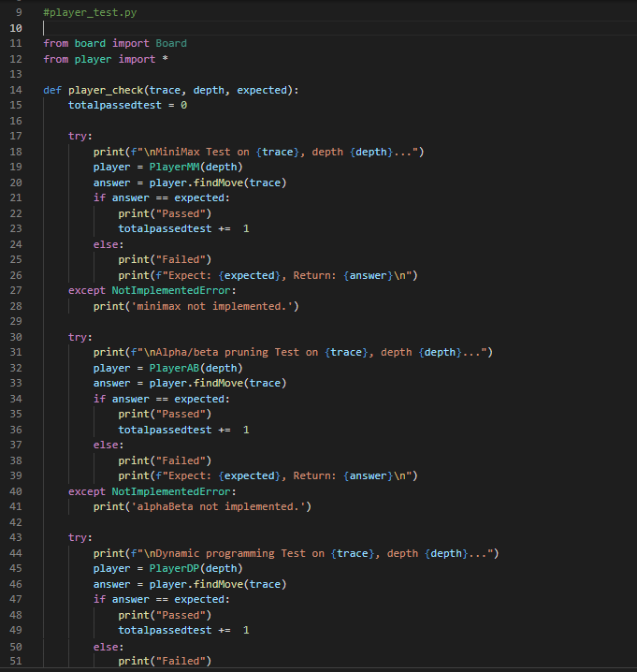
Task: Click line number 16 in the gutter
Action: pyautogui.click(x=16, y=121)
